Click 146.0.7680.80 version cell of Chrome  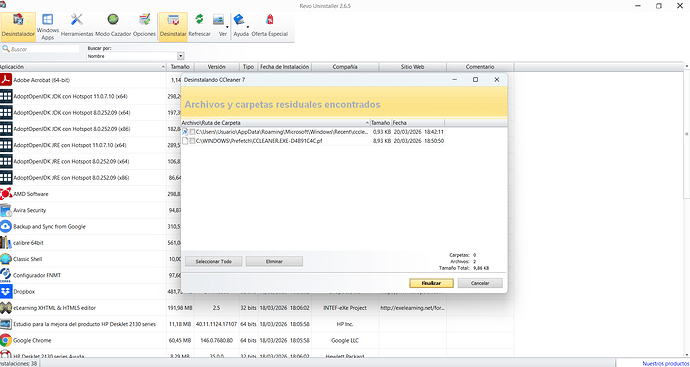(217, 341)
